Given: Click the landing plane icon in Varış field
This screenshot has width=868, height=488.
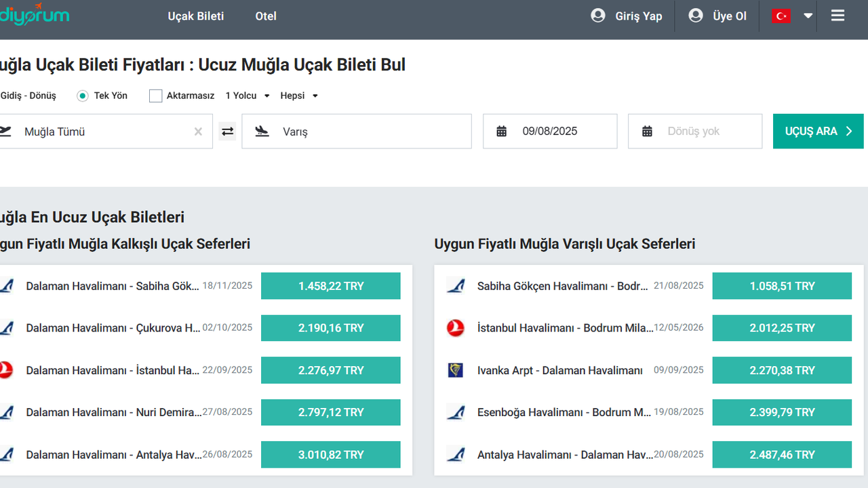Looking at the screenshot, I should [x=262, y=131].
